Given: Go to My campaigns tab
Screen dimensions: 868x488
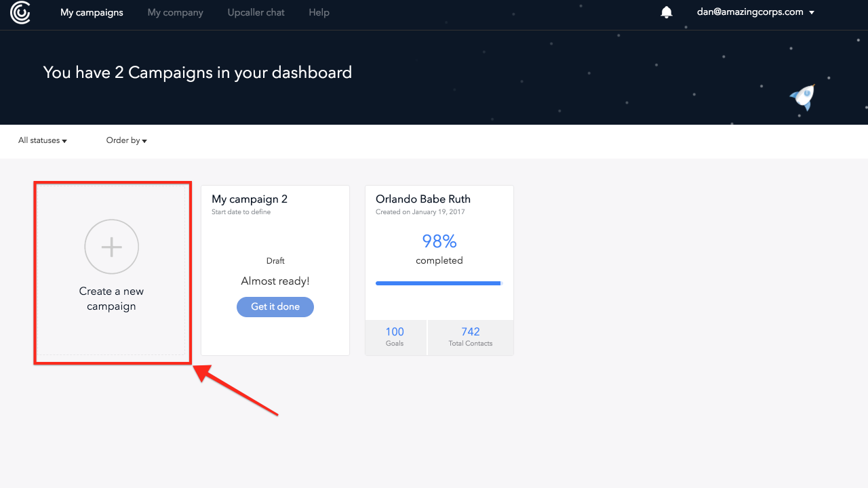Looking at the screenshot, I should [x=92, y=12].
